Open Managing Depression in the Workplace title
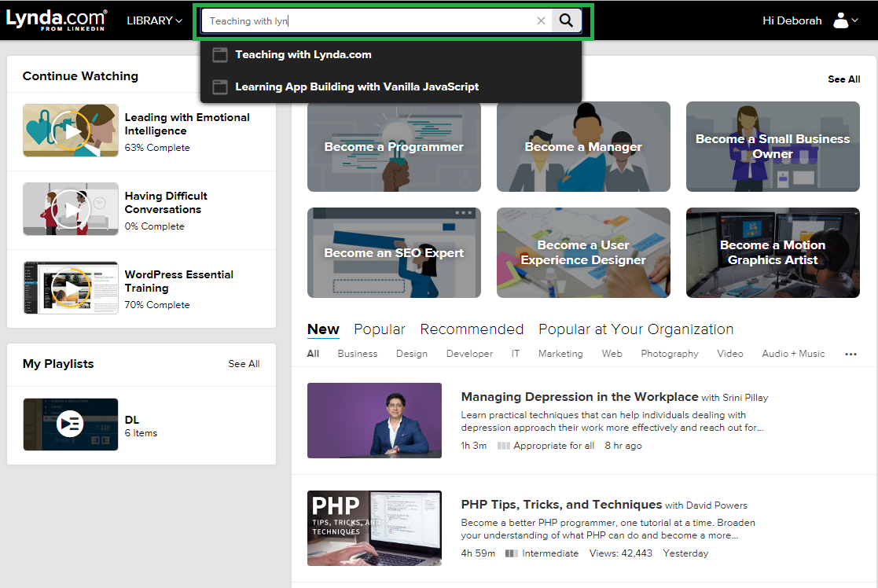Image resolution: width=878 pixels, height=588 pixels. 579,397
